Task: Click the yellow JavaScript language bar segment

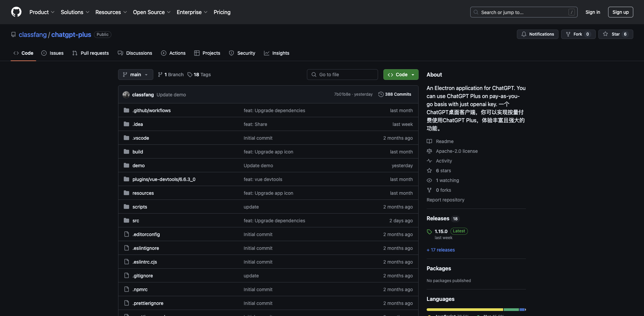Action: point(465,310)
